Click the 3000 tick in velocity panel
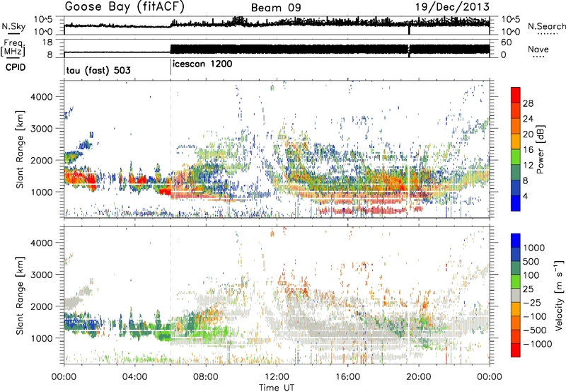The image size is (566, 392). click(x=41, y=275)
